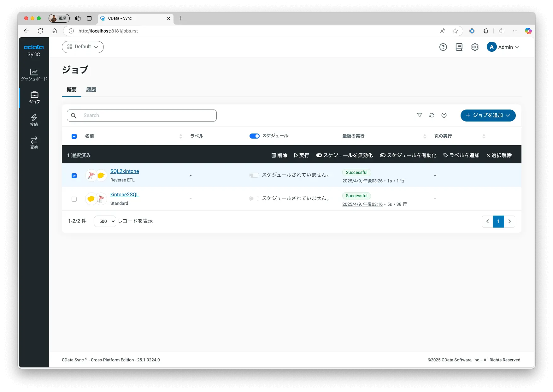The height and width of the screenshot is (392, 553).
Task: Open the ダッシュボード dashboard in sidebar
Action: point(34,74)
